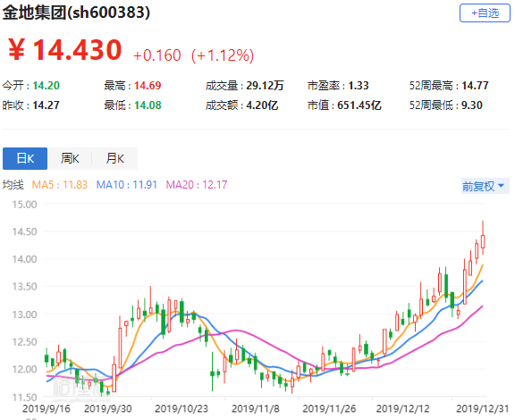This screenshot has width=515, height=420.
Task: Select the MA10 moving average label
Action: tap(126, 185)
